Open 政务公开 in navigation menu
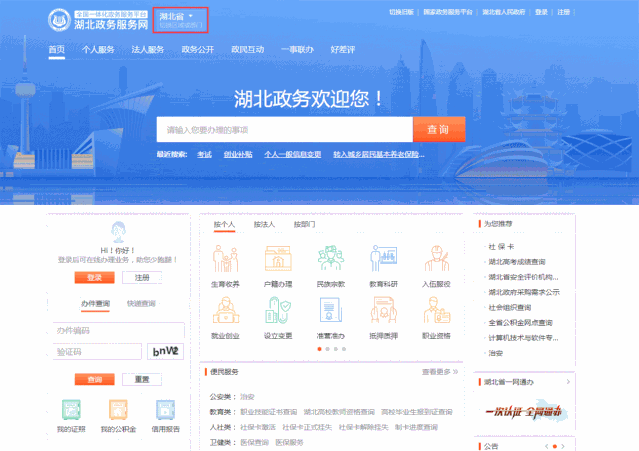Viewport: 639px width, 451px height. 197,49
